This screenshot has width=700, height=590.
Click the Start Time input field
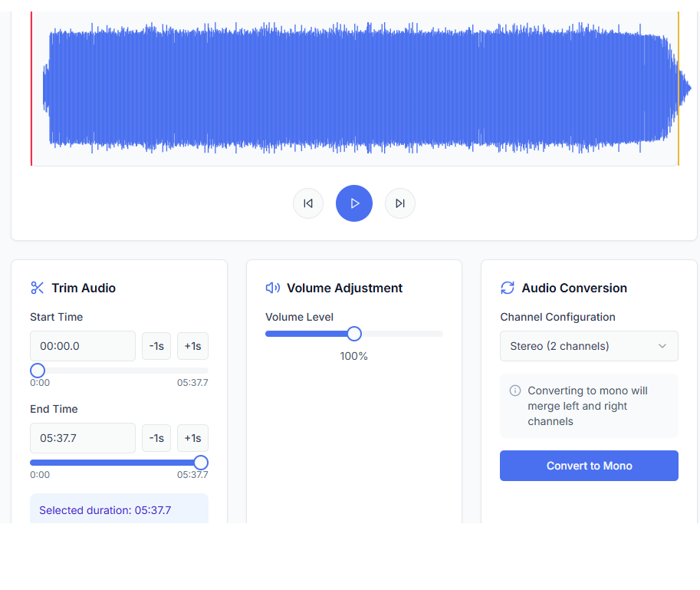(x=83, y=346)
